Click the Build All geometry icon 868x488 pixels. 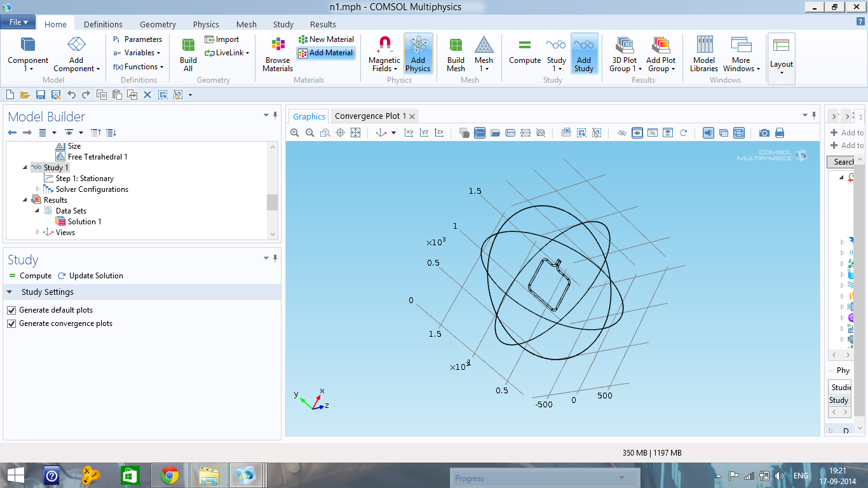coord(188,54)
